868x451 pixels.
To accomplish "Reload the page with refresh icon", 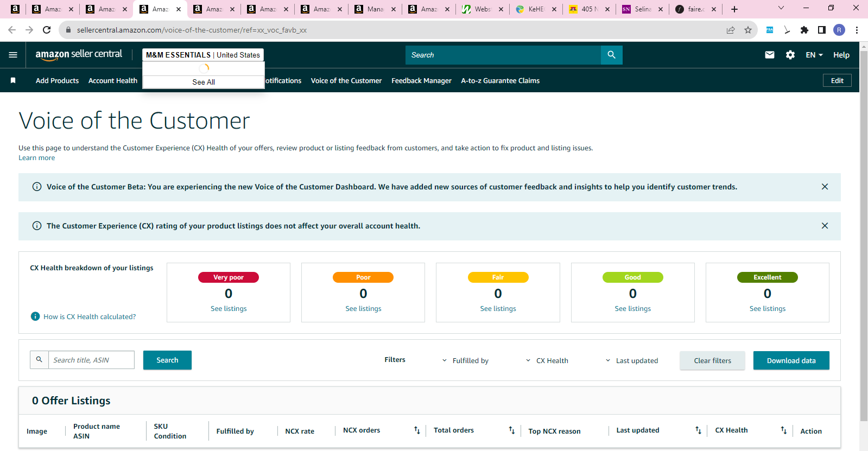I will click(x=47, y=30).
